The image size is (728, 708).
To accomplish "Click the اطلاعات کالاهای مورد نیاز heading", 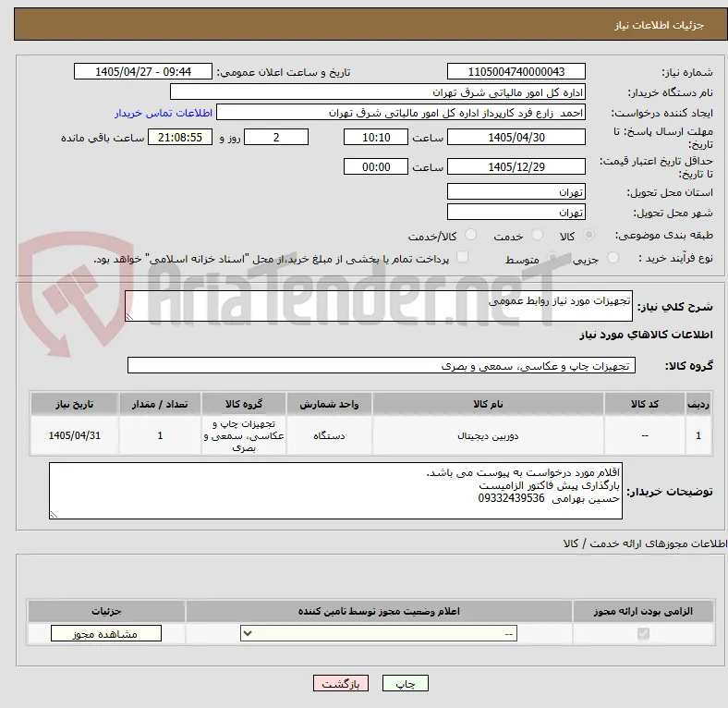I will [646, 335].
